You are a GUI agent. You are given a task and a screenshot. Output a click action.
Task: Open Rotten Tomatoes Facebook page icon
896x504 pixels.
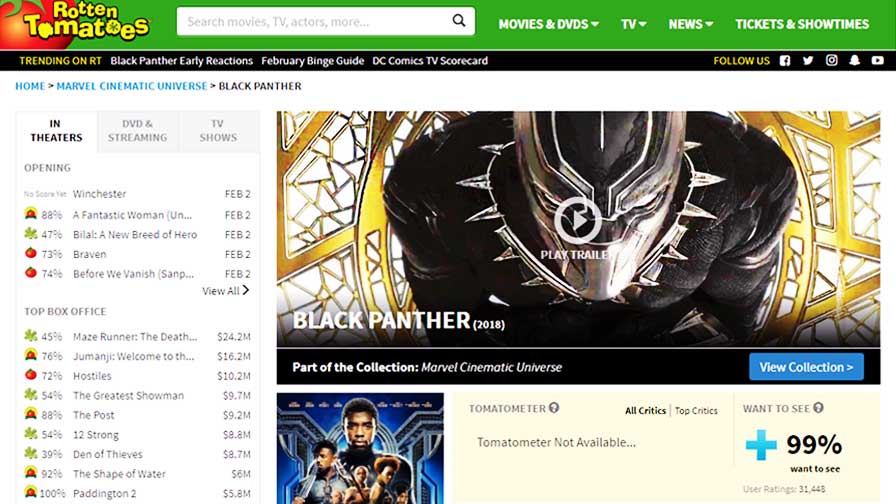(785, 61)
